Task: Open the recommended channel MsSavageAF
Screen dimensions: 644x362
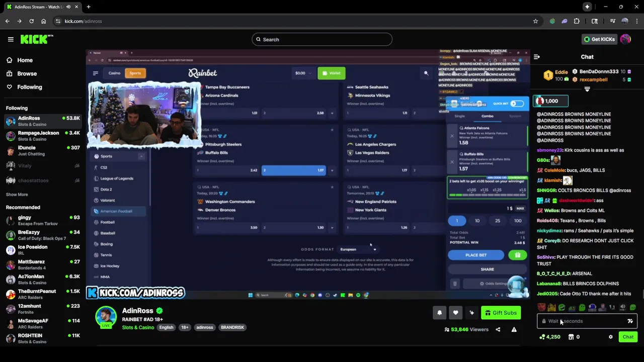Action: [43, 324]
